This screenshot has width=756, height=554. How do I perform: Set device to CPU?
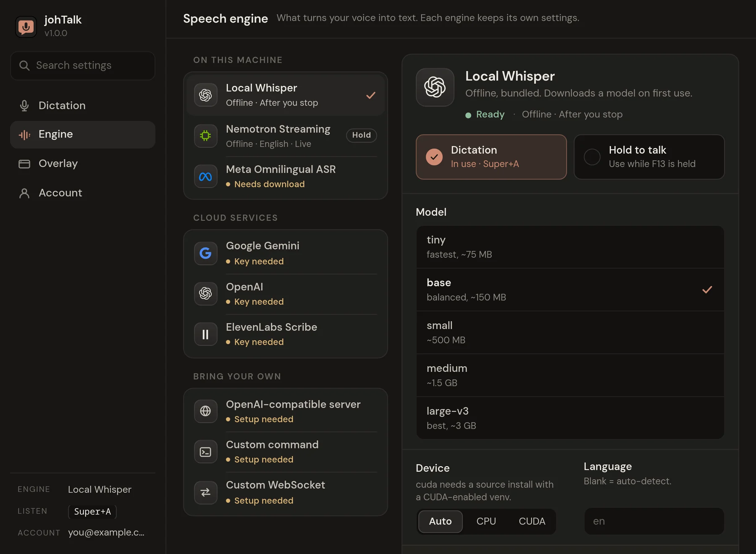pyautogui.click(x=486, y=521)
